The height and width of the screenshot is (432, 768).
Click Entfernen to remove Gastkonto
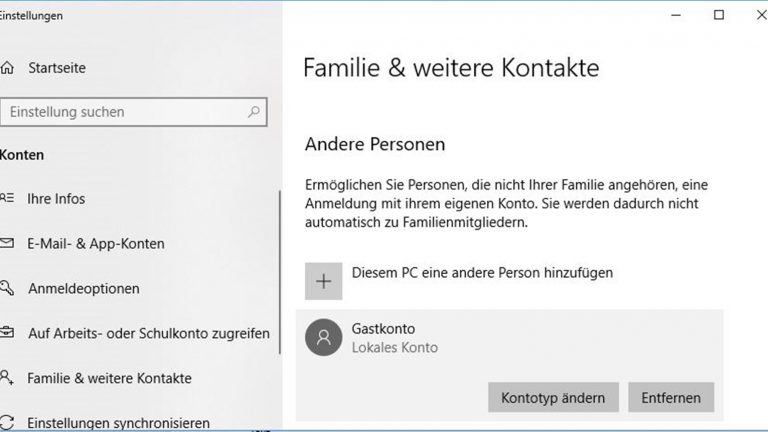click(x=671, y=397)
